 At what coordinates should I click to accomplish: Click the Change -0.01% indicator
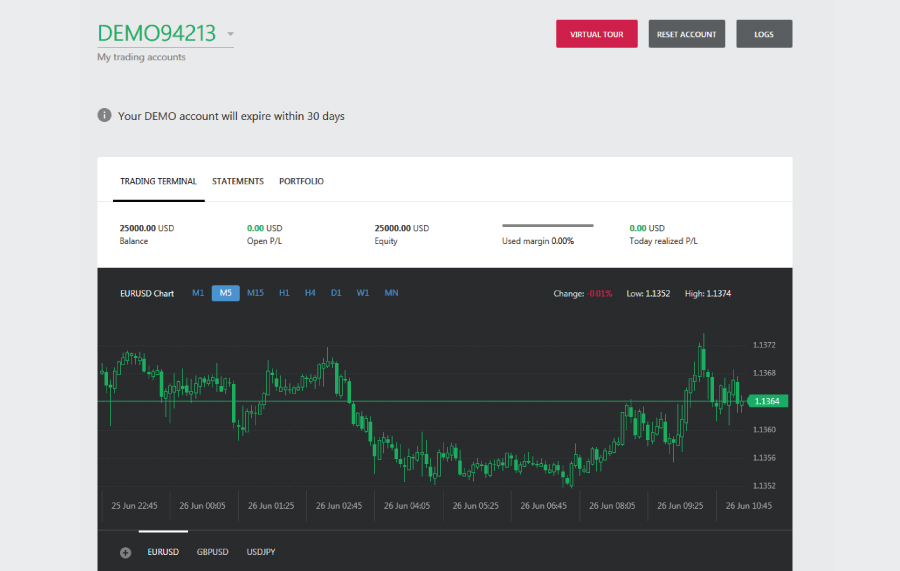click(x=583, y=293)
